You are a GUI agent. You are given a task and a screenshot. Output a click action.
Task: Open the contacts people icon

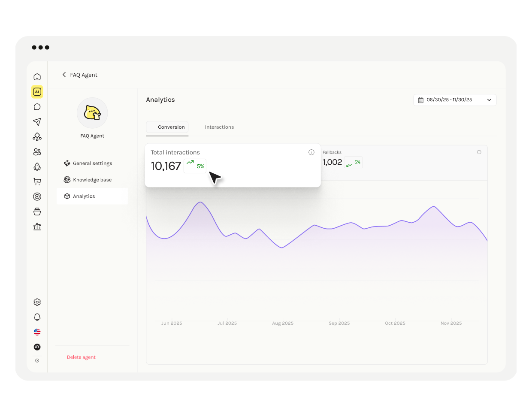(37, 152)
